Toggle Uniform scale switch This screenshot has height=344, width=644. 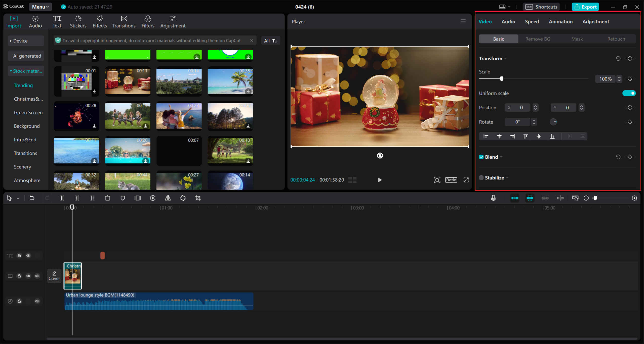(x=629, y=93)
